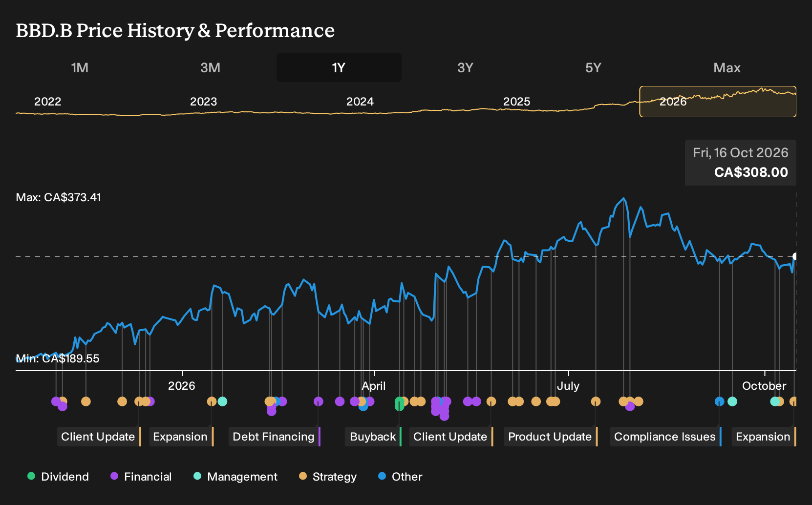The image size is (812, 505).
Task: Click purple dot hanging below post-Product Update cluster
Action: (630, 406)
